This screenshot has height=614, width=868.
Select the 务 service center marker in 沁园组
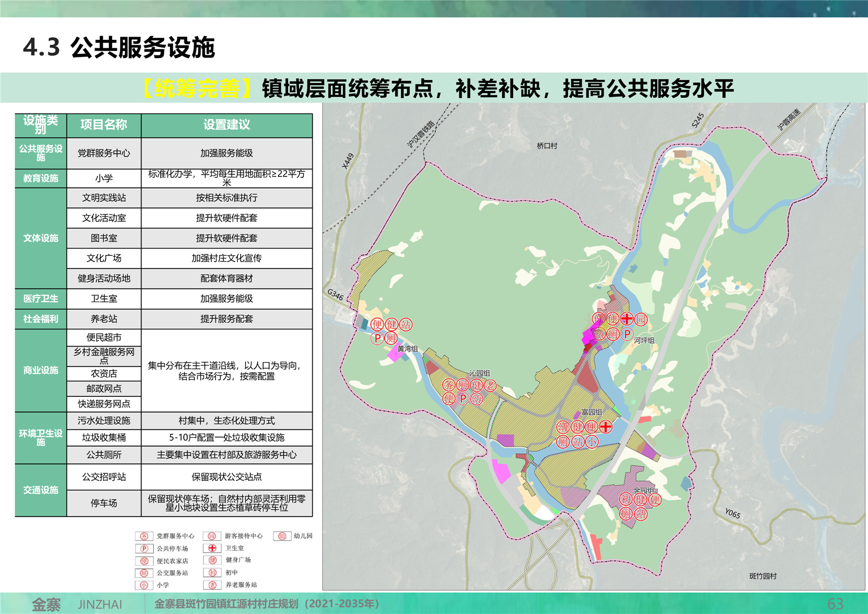tap(448, 385)
